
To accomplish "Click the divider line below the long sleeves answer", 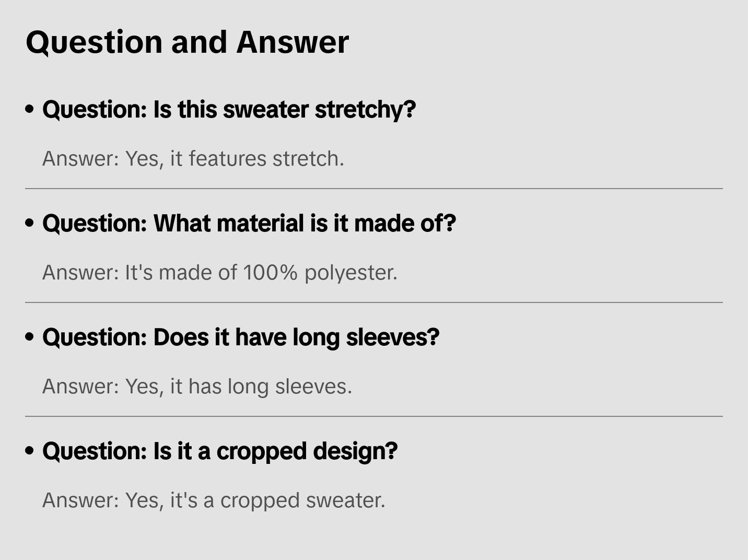I will click(374, 416).
